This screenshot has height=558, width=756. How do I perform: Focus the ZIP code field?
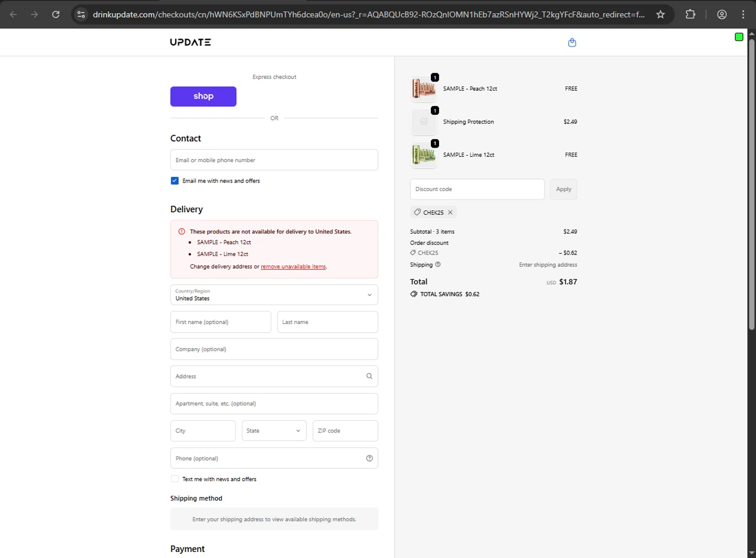pos(345,431)
